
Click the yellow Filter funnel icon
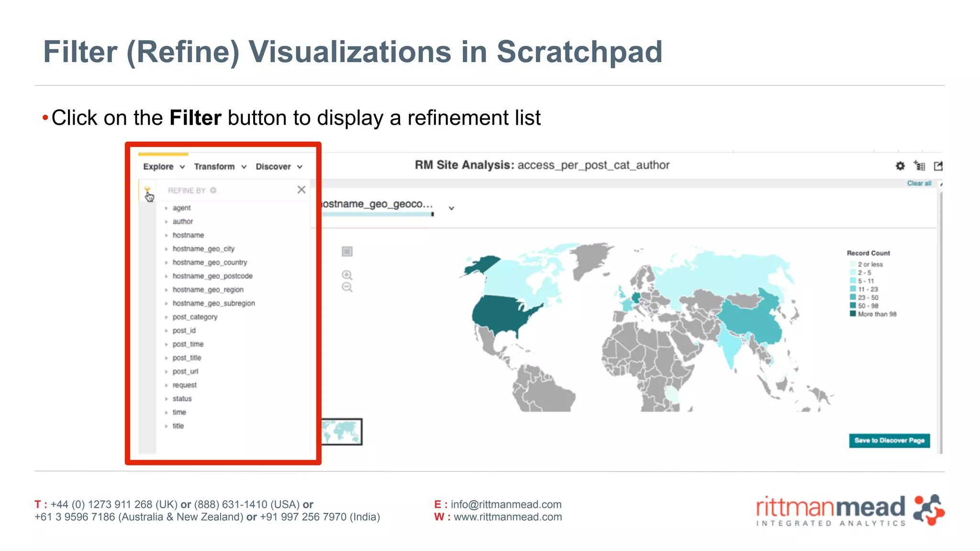click(x=147, y=189)
